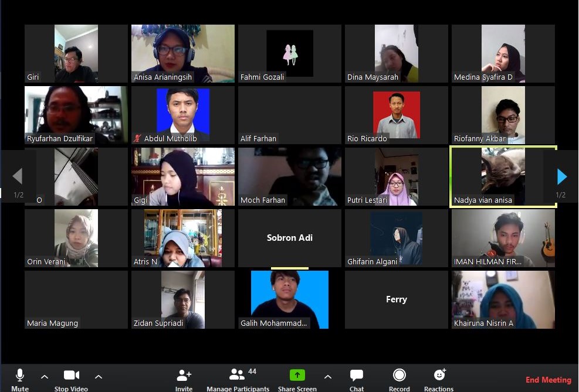Select Putri Lestari's video tile
This screenshot has width=579, height=392.
396,176
